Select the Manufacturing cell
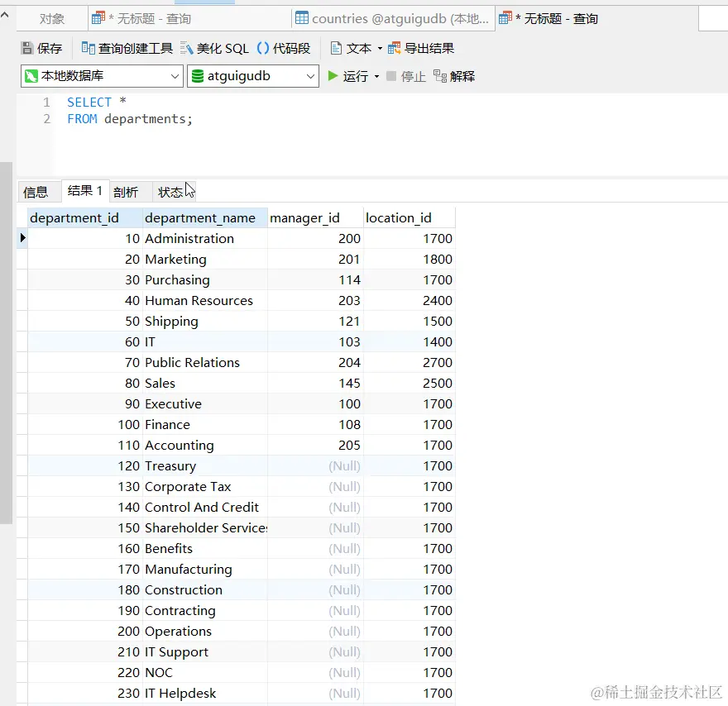 tap(205, 569)
